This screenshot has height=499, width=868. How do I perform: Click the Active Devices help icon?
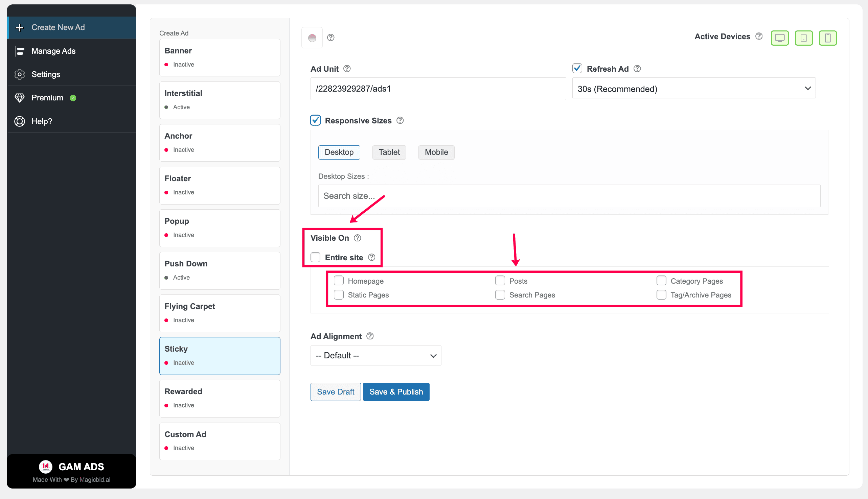tap(759, 36)
